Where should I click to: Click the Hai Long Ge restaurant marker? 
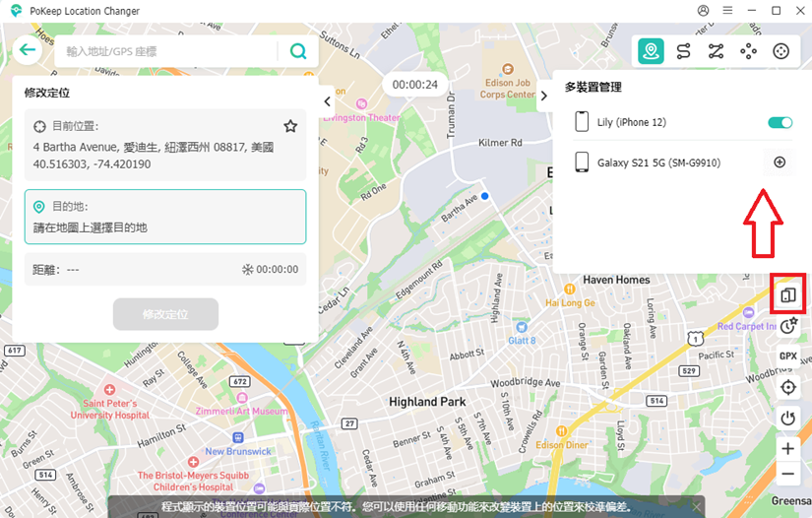click(570, 290)
